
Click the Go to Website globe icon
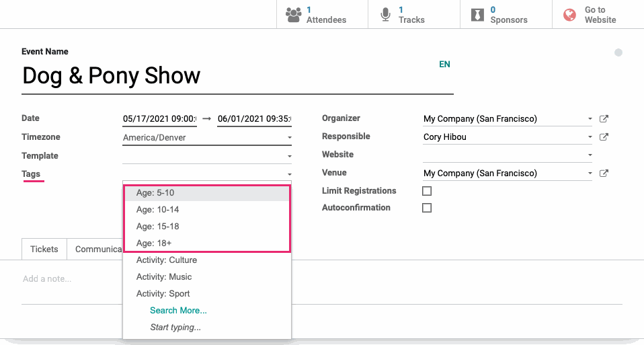coord(569,15)
